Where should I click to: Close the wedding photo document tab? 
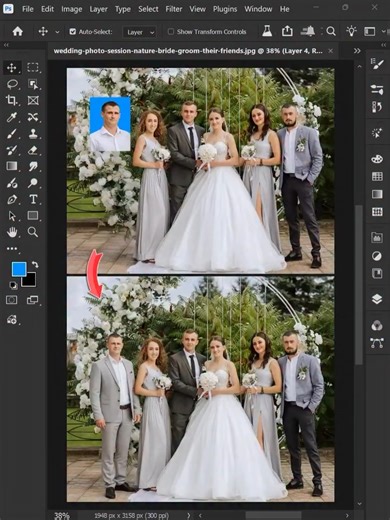point(330,51)
